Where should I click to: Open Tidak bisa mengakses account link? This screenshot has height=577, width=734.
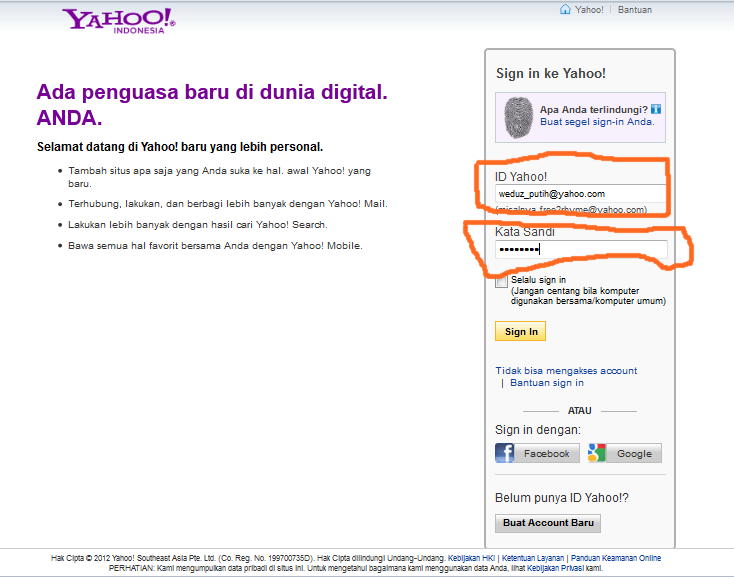[566, 371]
